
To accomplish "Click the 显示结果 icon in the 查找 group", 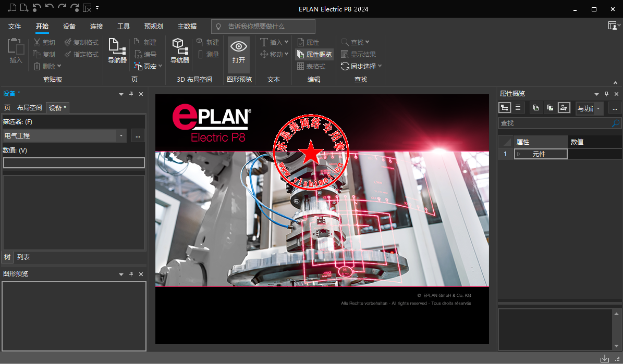I will tap(345, 54).
